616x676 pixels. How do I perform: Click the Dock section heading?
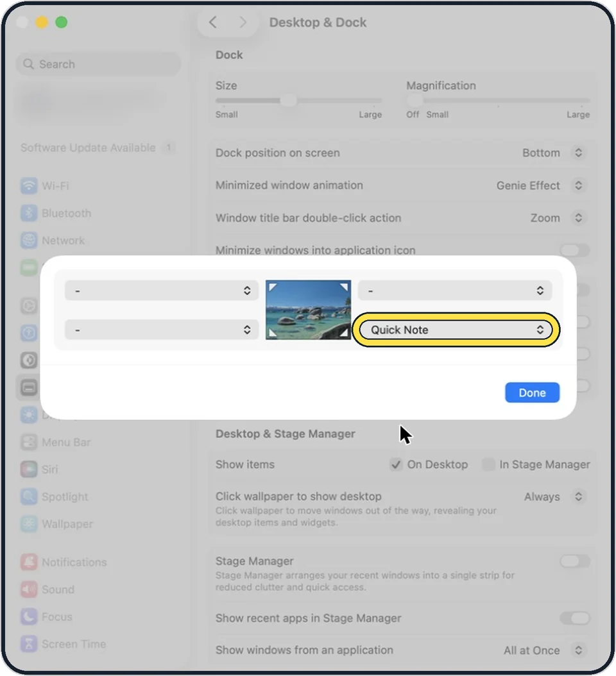click(x=229, y=55)
